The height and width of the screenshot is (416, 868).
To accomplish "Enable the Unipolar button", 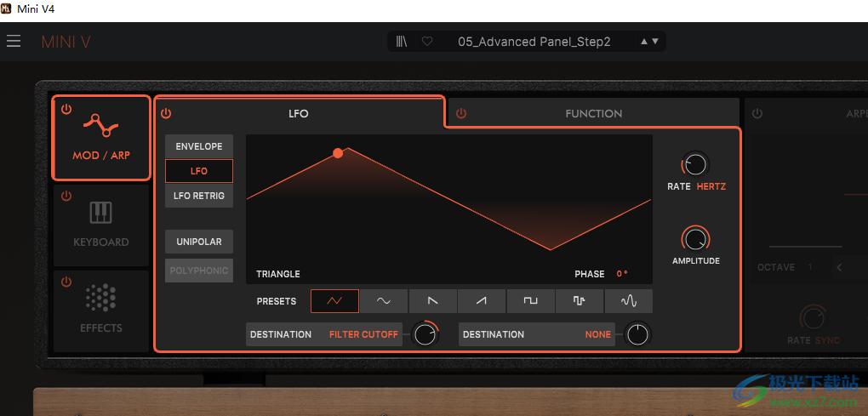I will pos(199,242).
